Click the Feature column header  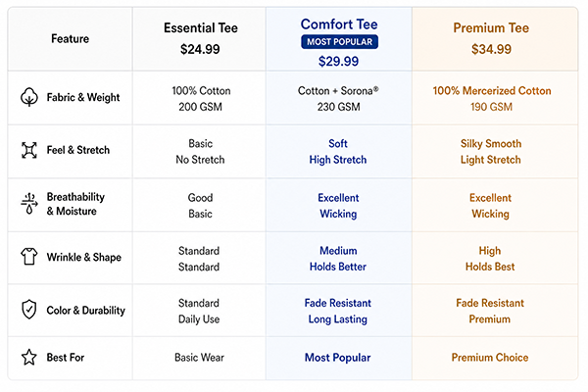tap(71, 38)
